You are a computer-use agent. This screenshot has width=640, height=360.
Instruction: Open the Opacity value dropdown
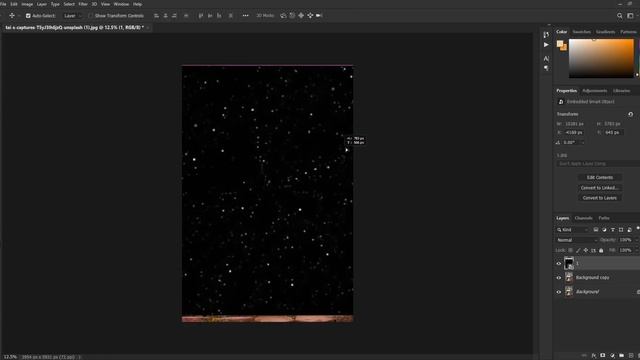click(636, 240)
